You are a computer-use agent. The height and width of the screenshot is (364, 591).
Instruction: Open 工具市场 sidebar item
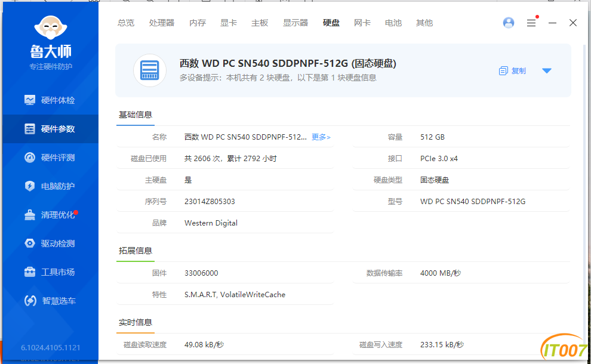50,272
